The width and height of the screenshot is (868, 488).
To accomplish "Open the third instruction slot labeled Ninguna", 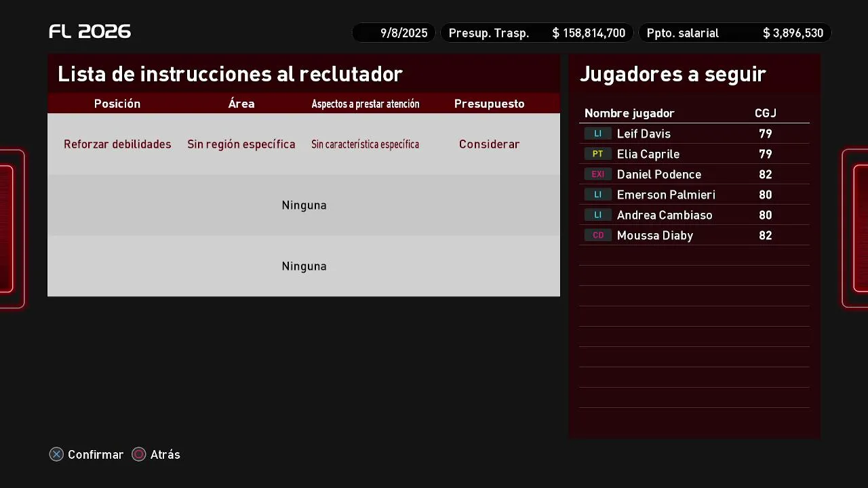I will (x=304, y=266).
